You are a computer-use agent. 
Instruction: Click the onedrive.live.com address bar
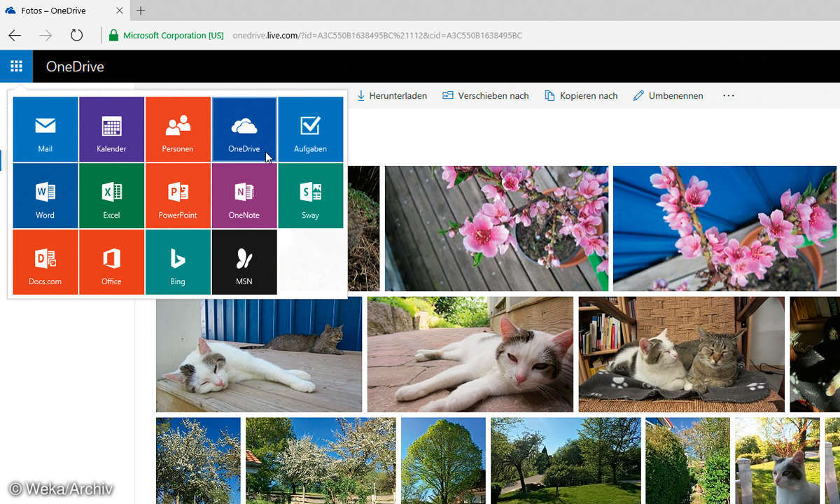(377, 35)
